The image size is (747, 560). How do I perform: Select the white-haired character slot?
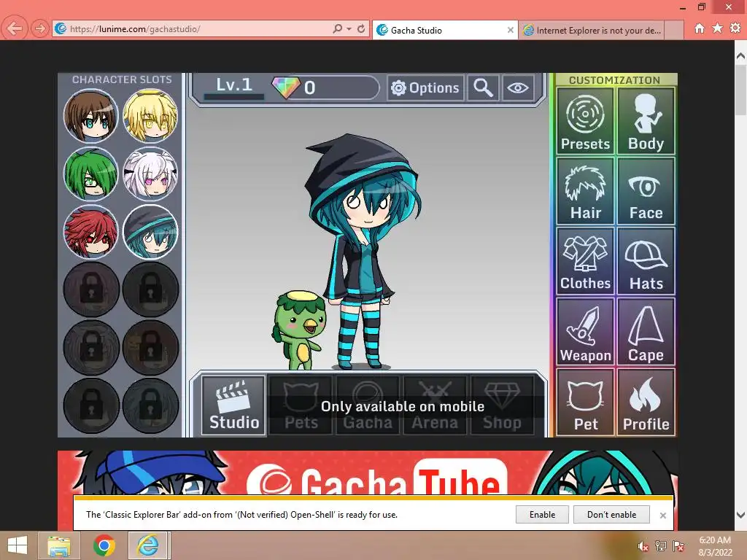point(150,174)
